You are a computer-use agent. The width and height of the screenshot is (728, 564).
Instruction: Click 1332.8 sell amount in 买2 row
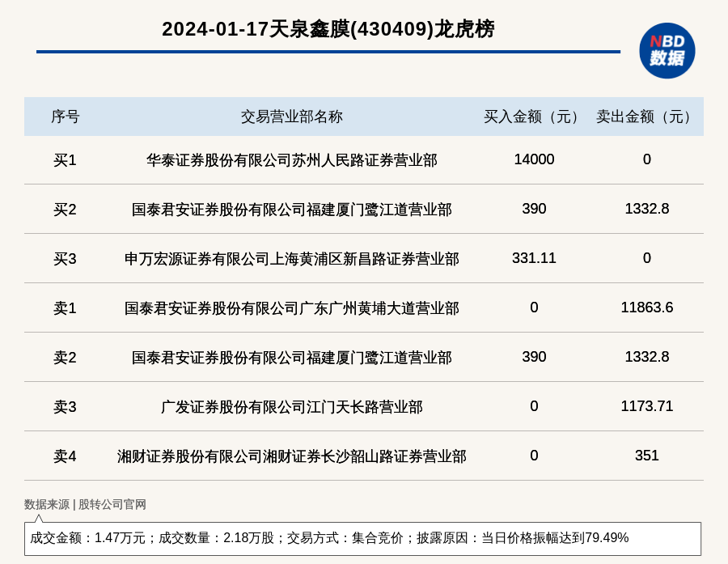tap(647, 209)
